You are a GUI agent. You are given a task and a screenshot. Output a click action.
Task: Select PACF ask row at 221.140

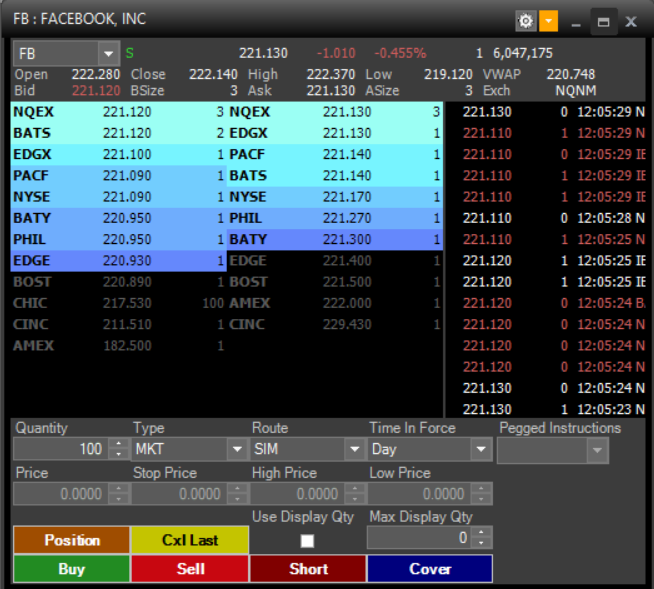click(335, 154)
